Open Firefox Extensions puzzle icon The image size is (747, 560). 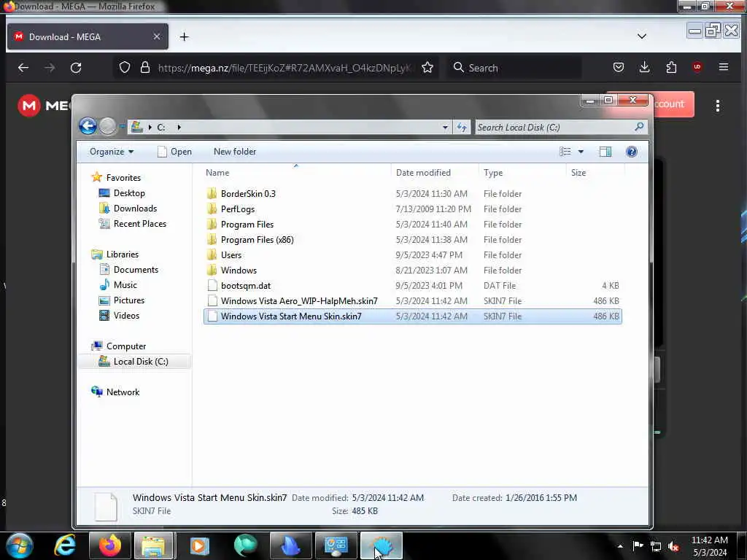(671, 67)
